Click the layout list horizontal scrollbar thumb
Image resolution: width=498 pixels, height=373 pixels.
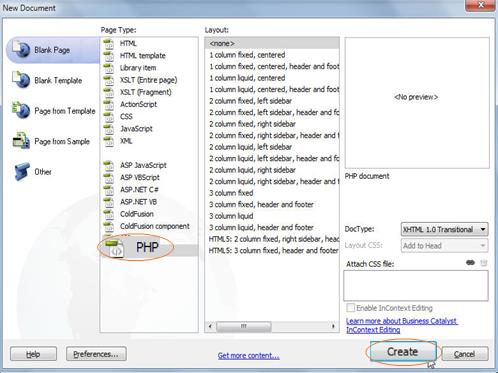point(244,326)
